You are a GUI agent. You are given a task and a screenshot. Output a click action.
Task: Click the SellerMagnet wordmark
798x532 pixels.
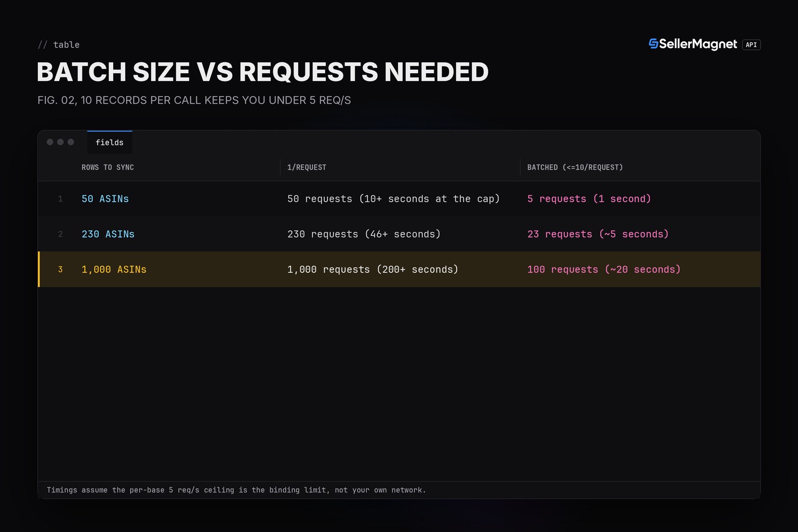click(698, 45)
